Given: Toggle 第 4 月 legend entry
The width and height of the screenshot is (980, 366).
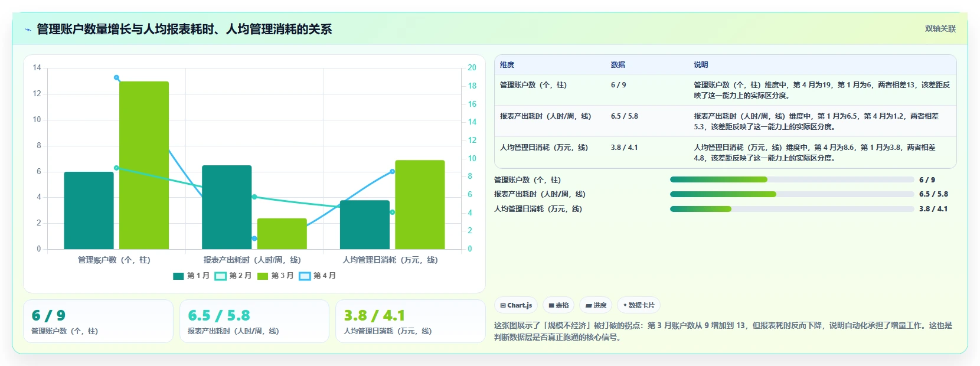Looking at the screenshot, I should pos(318,276).
